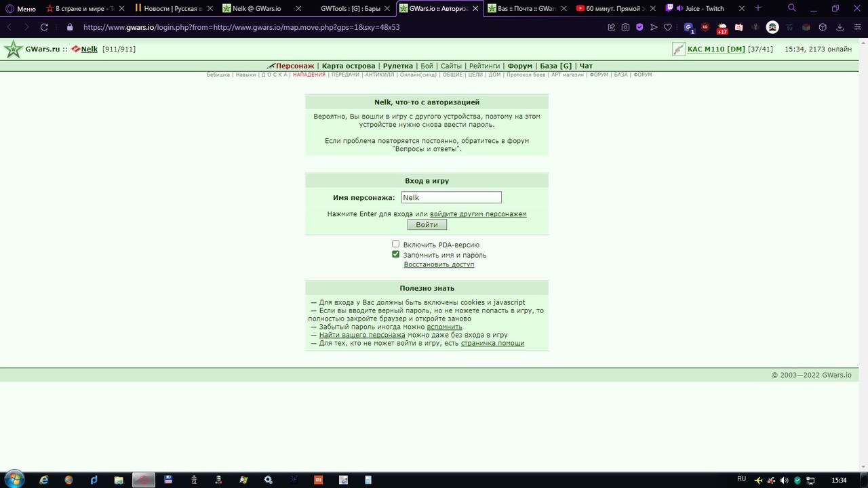The height and width of the screenshot is (488, 868).
Task: Open the Чат menu item
Action: tap(586, 66)
